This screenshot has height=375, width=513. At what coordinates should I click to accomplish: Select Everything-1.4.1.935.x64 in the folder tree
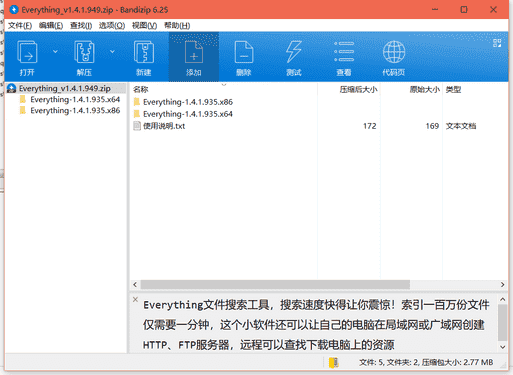pyautogui.click(x=75, y=99)
